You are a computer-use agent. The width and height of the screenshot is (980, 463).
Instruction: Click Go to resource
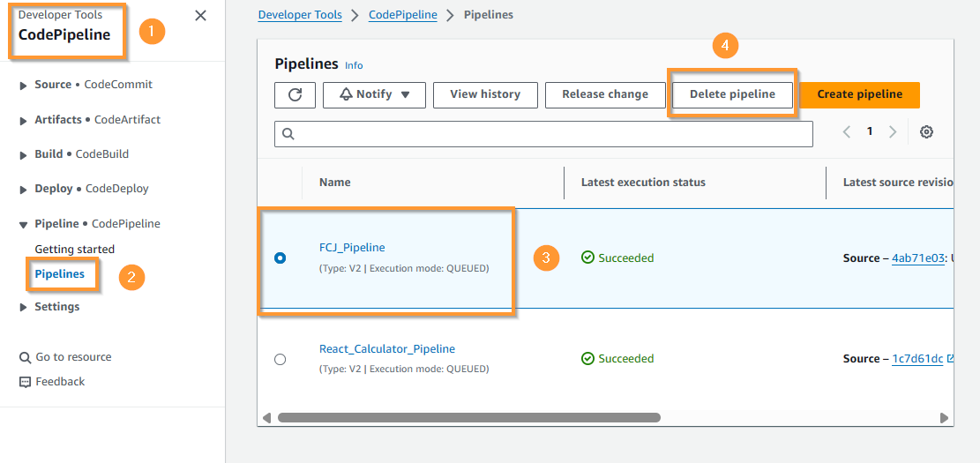click(x=73, y=357)
